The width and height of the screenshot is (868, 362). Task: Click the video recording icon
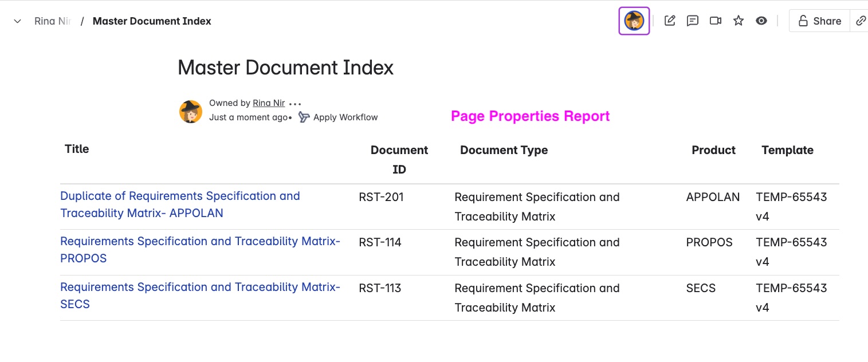(716, 21)
